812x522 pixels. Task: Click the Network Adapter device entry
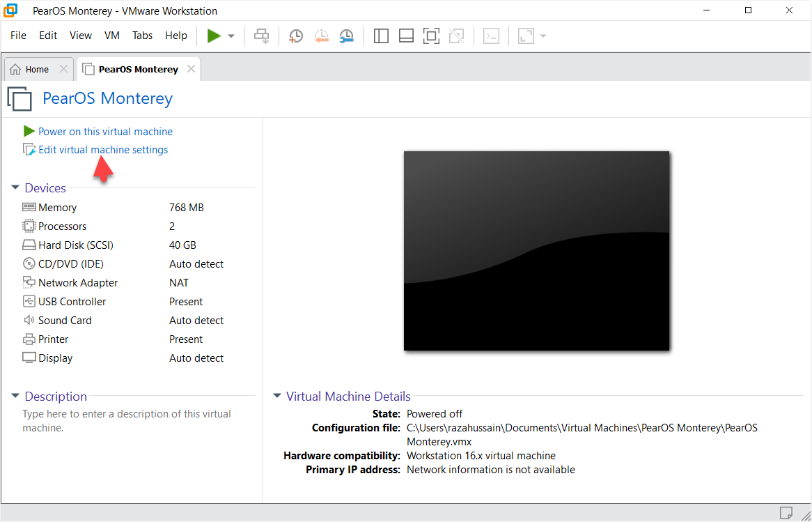78,283
